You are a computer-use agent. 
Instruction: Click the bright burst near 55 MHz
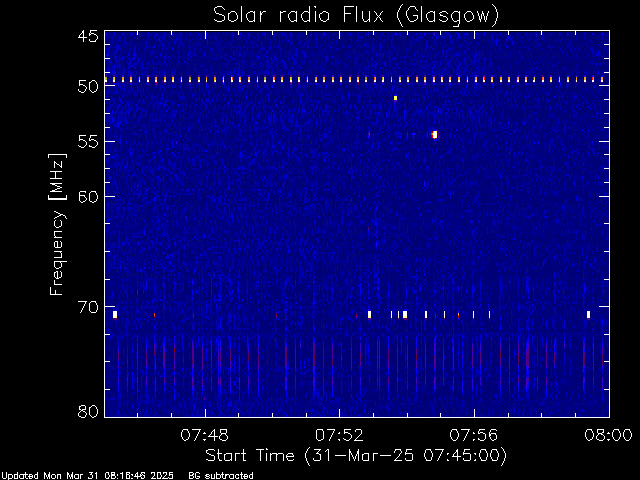[x=435, y=135]
